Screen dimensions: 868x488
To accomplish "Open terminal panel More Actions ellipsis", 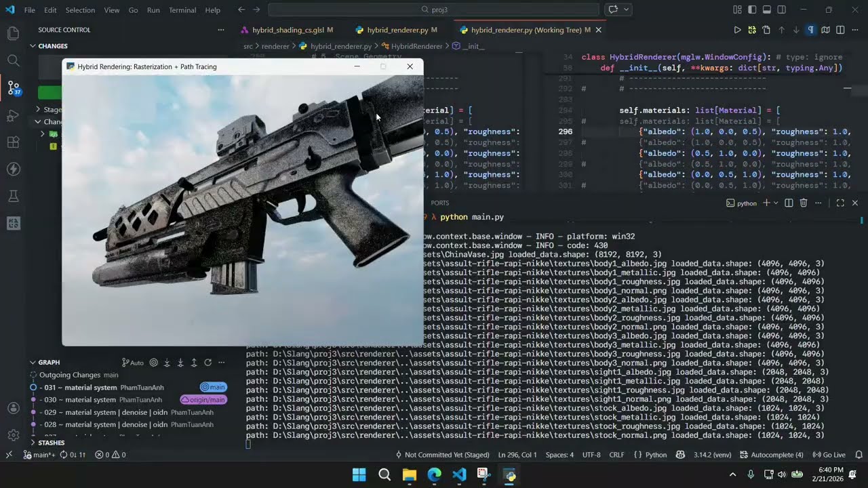I will [x=818, y=203].
